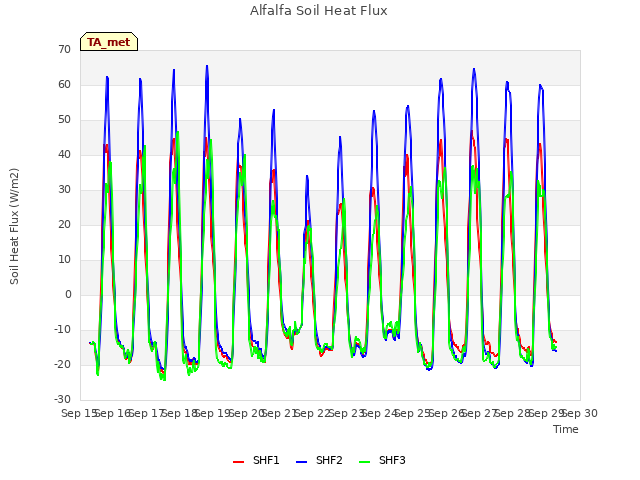Click the red SHF1 legend swatch
The height and width of the screenshot is (480, 640).
click(x=238, y=462)
